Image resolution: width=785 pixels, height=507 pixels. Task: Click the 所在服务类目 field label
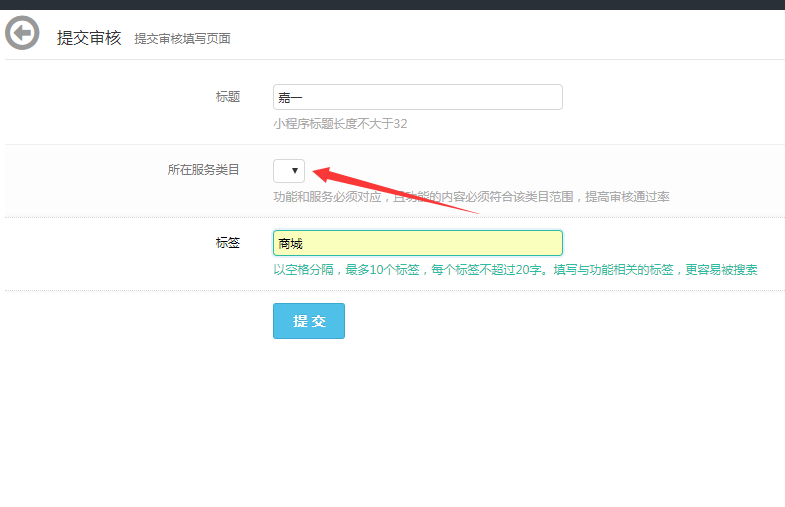[203, 170]
